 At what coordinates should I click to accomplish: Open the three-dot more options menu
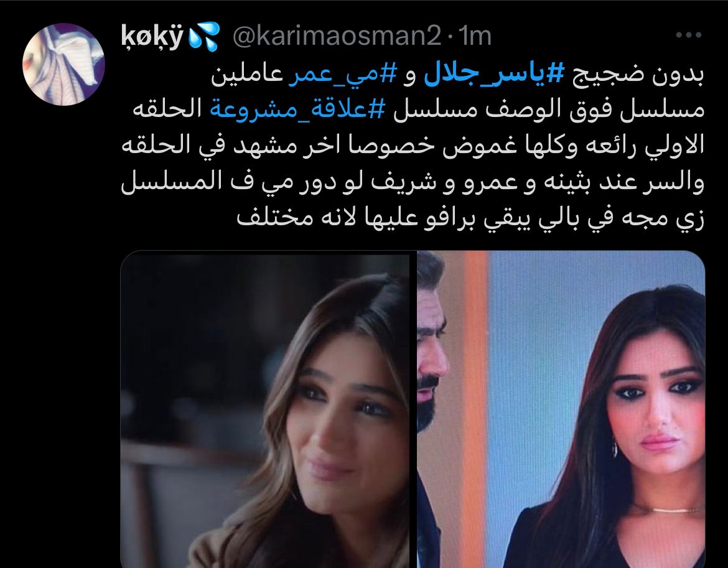click(688, 35)
